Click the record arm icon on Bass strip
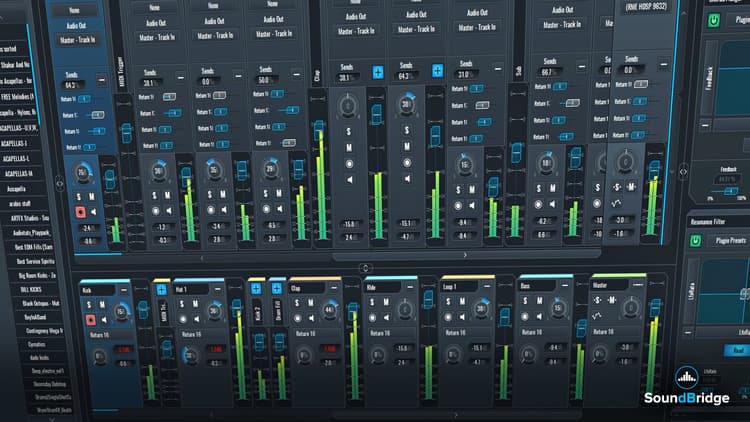 tap(525, 316)
